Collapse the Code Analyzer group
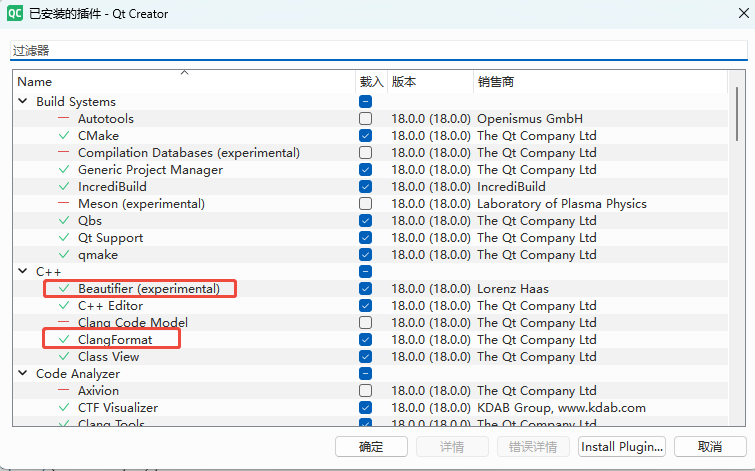 [23, 373]
